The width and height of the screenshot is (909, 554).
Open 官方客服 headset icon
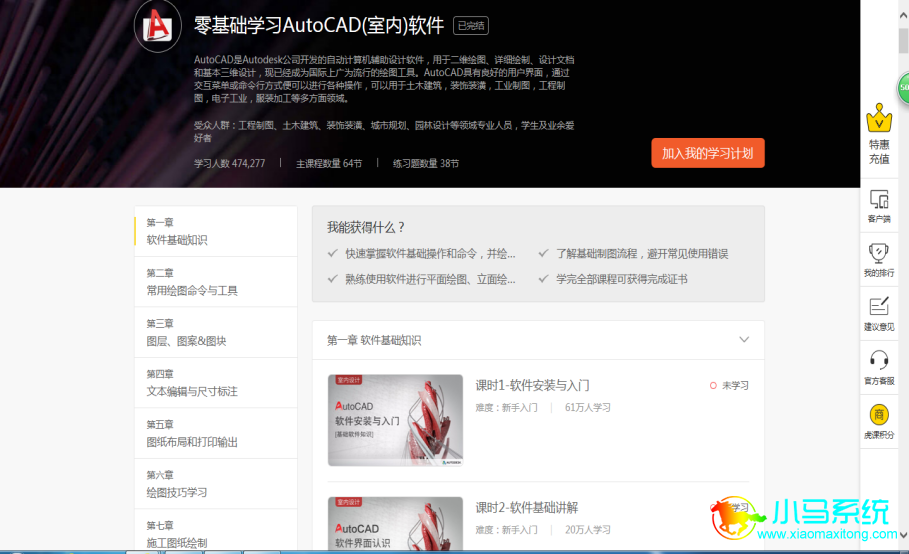click(x=879, y=368)
